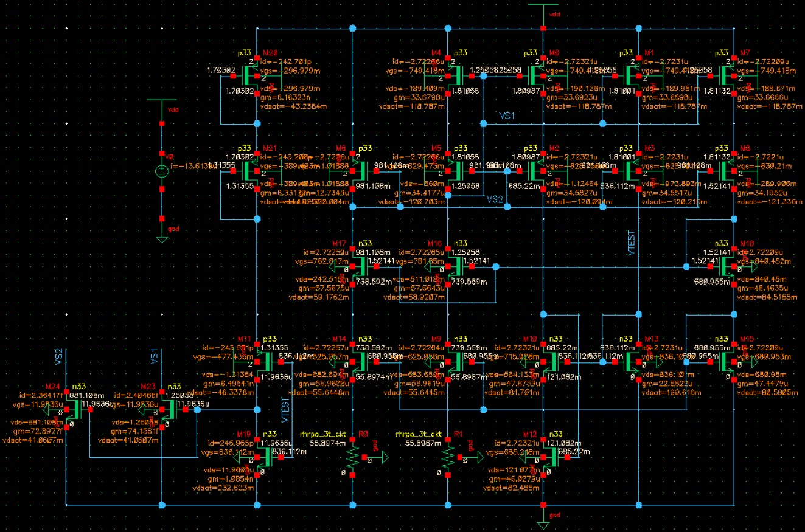
Task: Select PMOS transistor M21 symbol
Action: coord(251,172)
